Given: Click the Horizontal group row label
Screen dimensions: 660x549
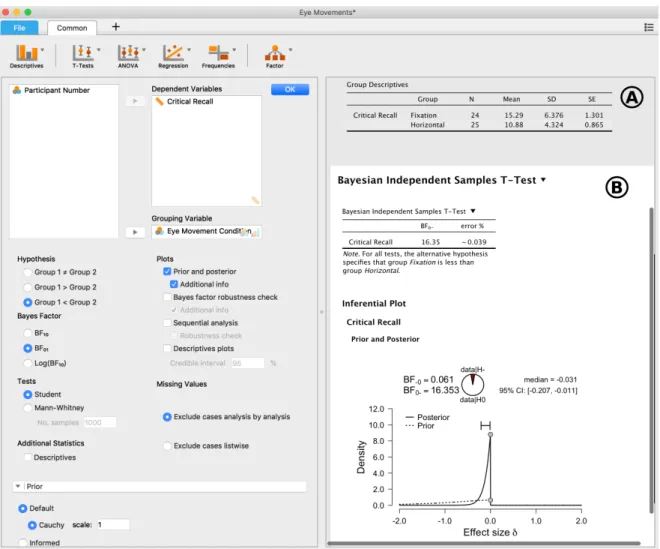Looking at the screenshot, I should coord(427,125).
